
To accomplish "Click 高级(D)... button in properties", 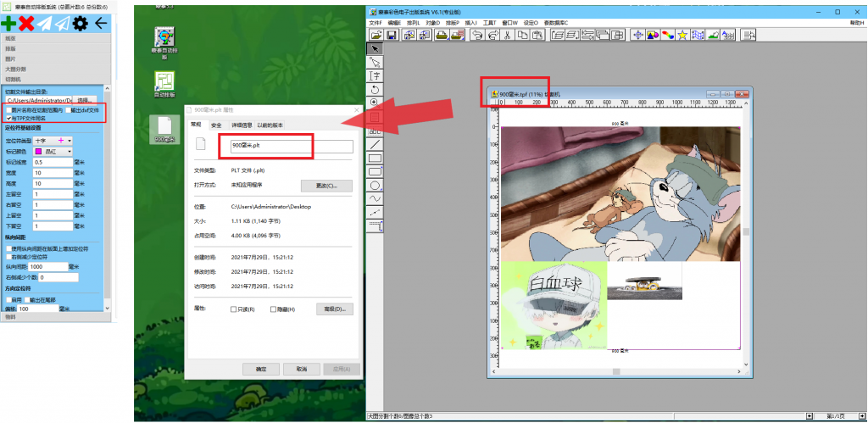I will click(x=334, y=309).
